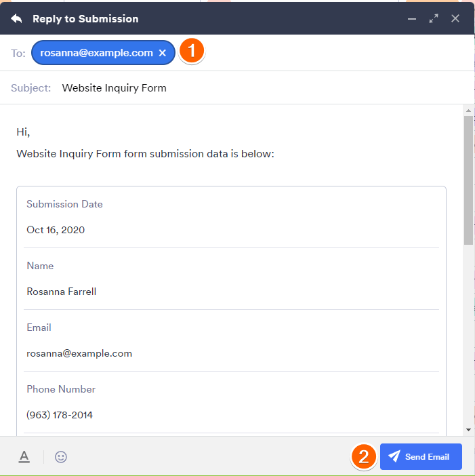Click the phone number (963) 178-2014

coord(60,415)
